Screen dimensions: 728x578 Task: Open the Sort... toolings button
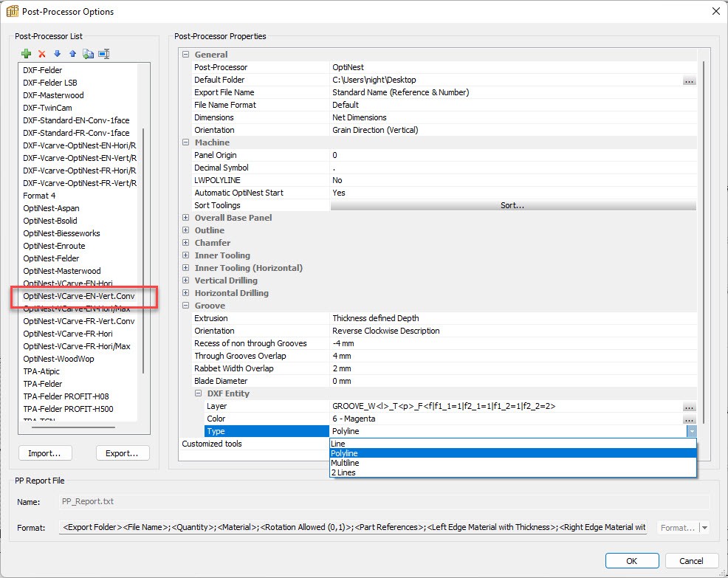pyautogui.click(x=513, y=205)
